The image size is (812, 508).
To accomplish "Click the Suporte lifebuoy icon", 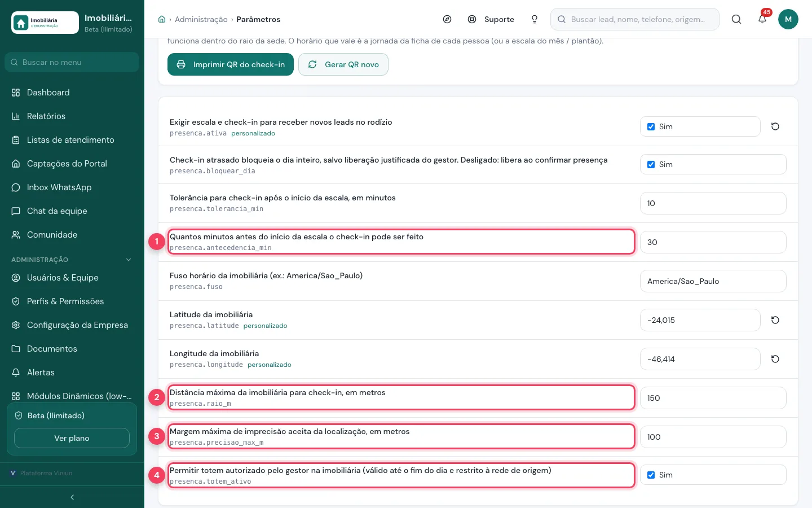I will [x=472, y=19].
